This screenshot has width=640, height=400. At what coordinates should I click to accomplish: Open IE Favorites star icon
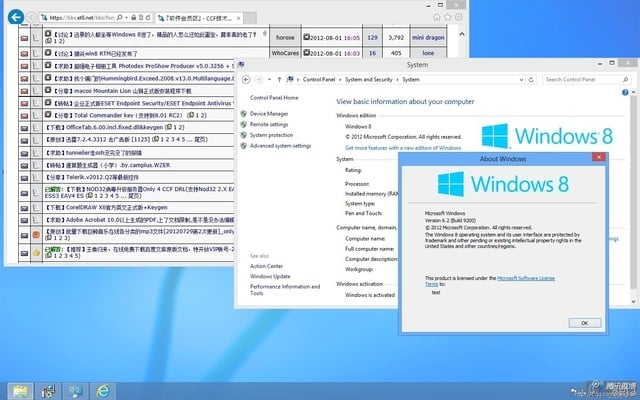point(448,17)
